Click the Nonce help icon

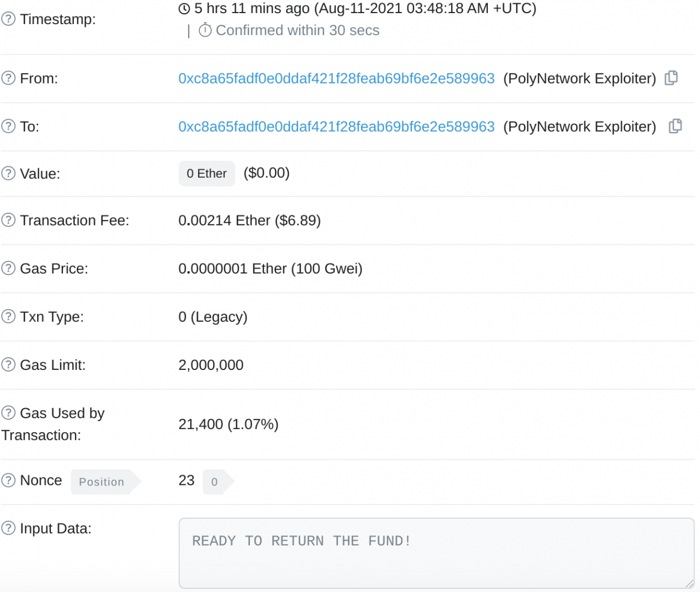coord(8,480)
